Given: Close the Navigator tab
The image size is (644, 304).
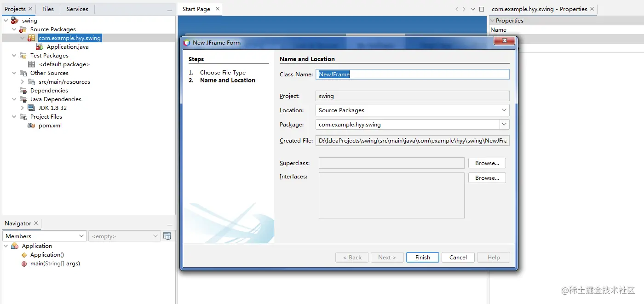Looking at the screenshot, I should pyautogui.click(x=36, y=223).
